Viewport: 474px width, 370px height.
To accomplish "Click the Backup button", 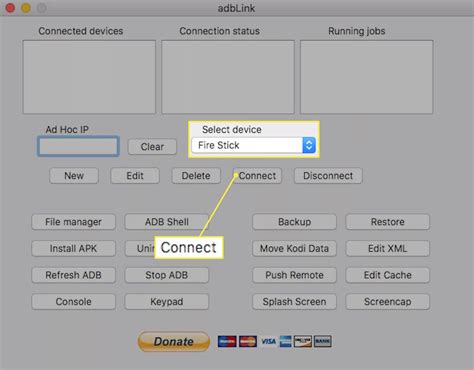I will 294,222.
